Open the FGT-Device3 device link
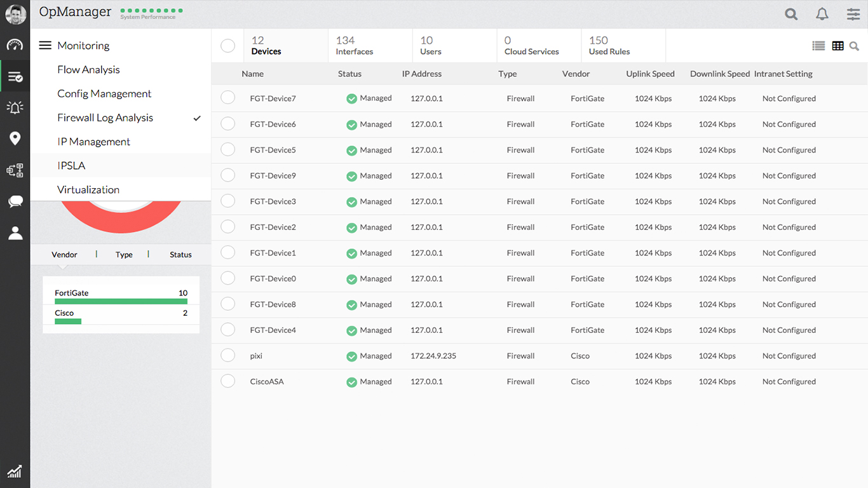Viewport: 868px width, 488px height. click(x=273, y=201)
